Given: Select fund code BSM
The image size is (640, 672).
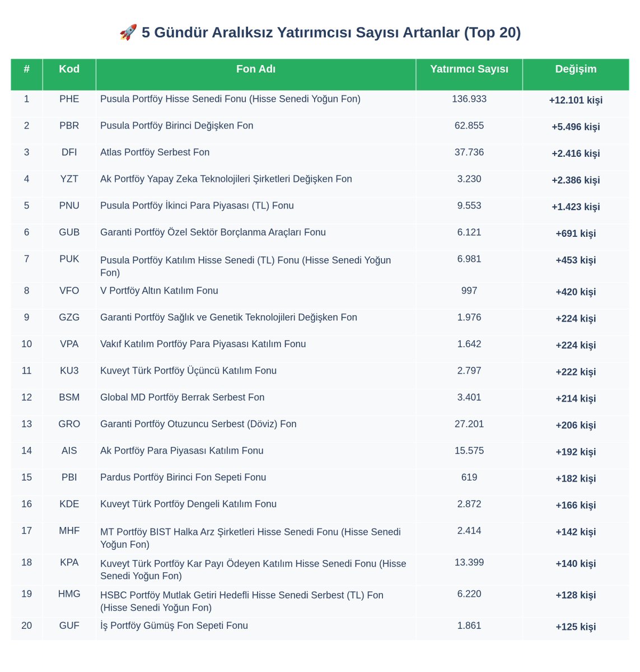Looking at the screenshot, I should pyautogui.click(x=69, y=398).
